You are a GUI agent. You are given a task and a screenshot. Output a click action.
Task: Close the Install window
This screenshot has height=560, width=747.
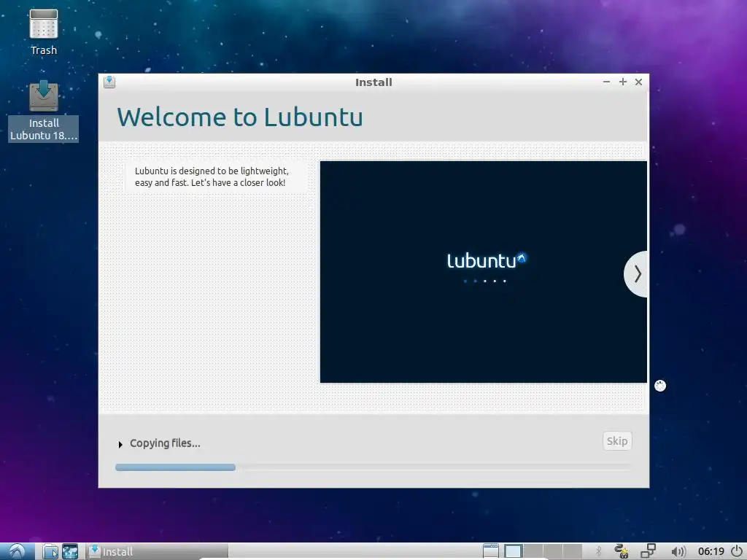638,82
